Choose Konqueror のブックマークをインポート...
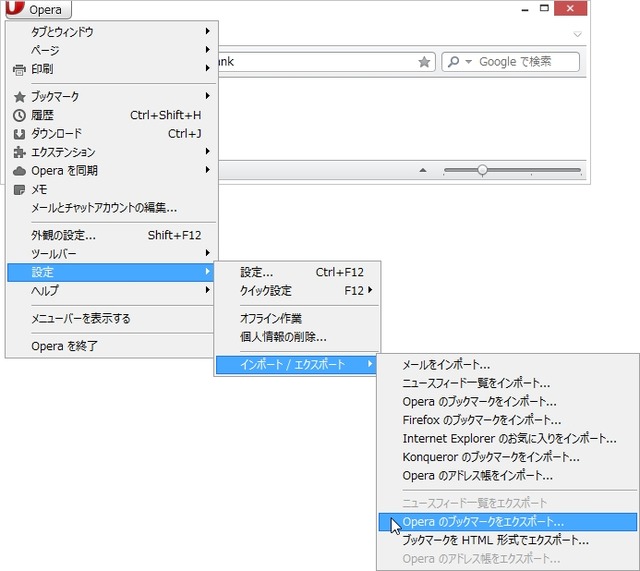 508,457
